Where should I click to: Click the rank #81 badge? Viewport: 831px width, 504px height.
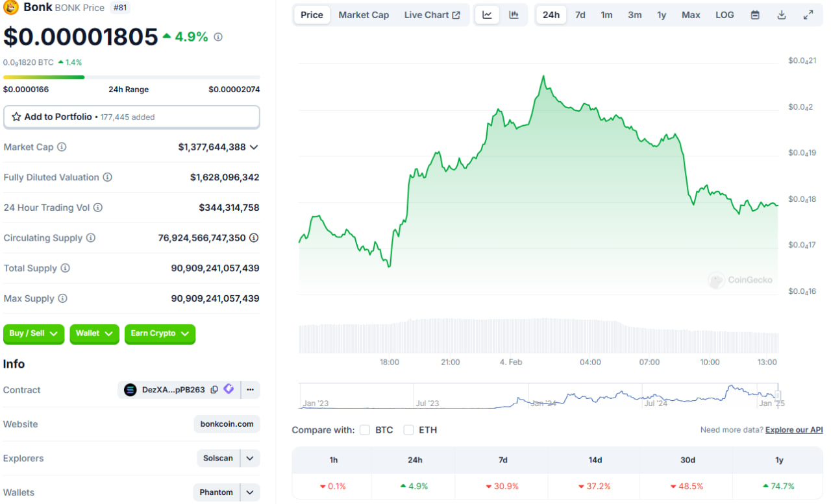[x=121, y=8]
